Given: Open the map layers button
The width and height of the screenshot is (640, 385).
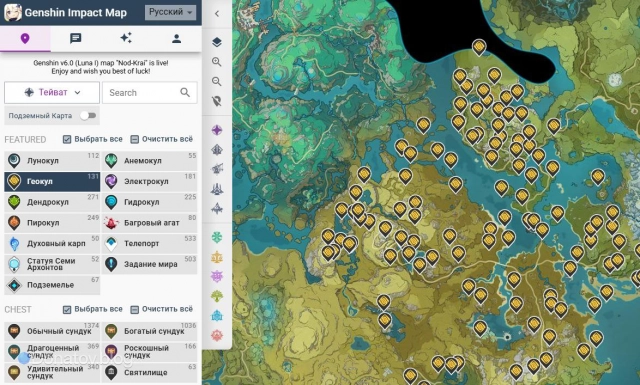Looking at the screenshot, I should click(x=217, y=42).
